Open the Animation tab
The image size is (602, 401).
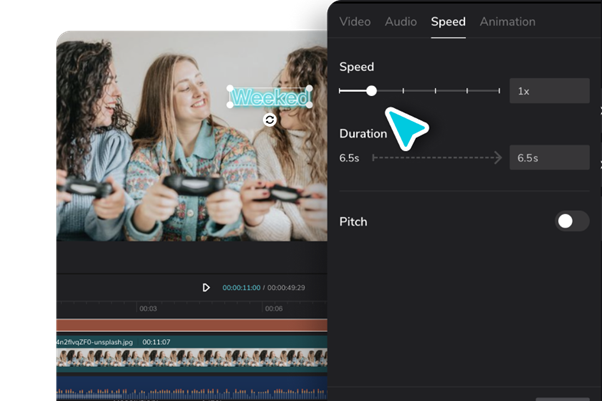508,22
